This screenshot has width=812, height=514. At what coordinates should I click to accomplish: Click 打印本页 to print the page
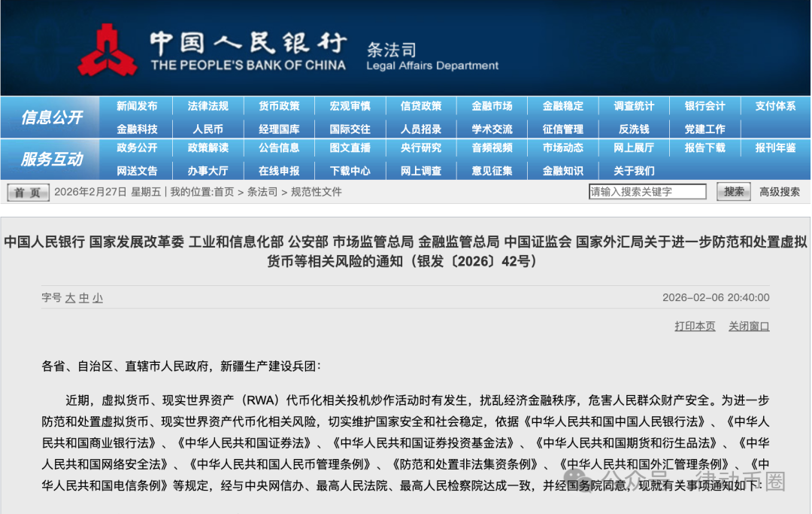pos(694,326)
